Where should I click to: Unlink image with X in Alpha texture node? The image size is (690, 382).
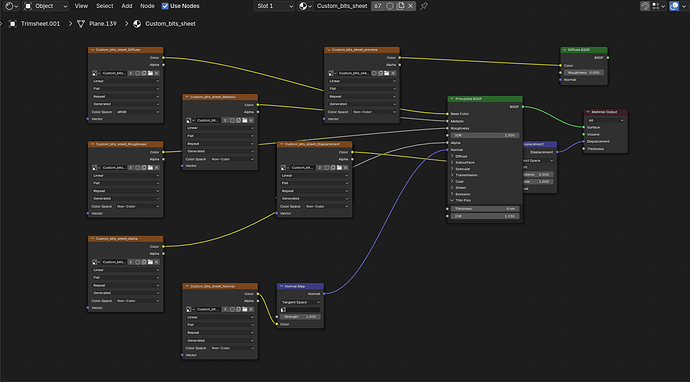click(157, 262)
